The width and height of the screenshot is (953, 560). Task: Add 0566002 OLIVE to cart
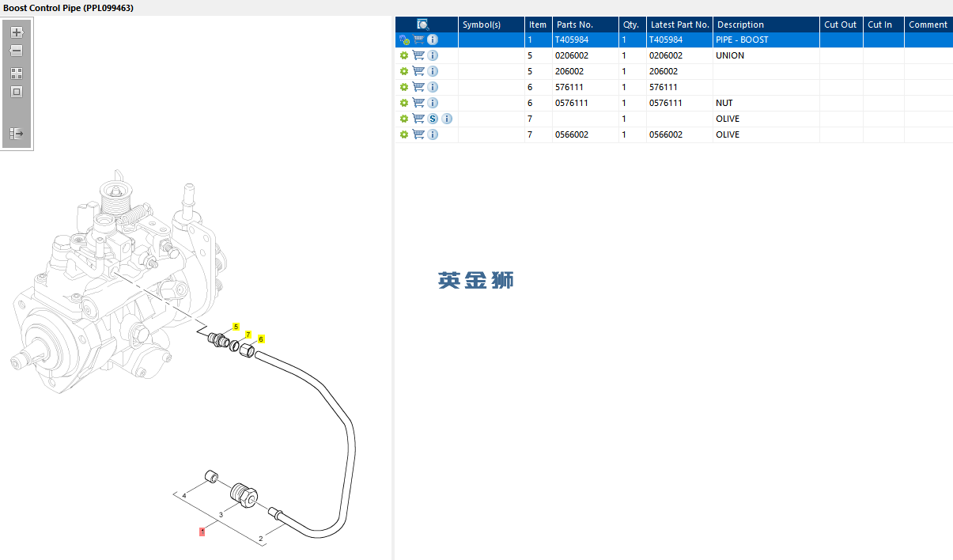pos(419,134)
